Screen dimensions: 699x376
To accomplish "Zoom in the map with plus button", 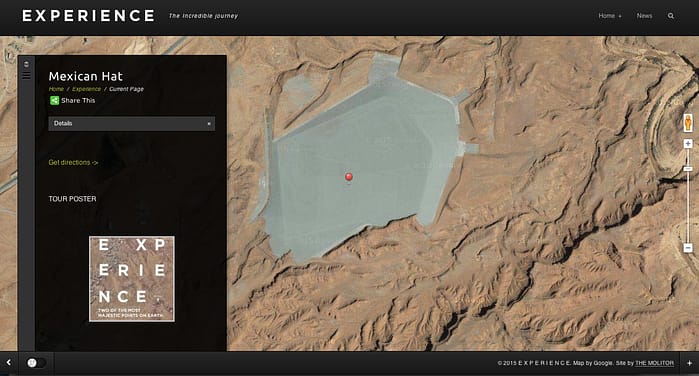I will click(x=688, y=144).
